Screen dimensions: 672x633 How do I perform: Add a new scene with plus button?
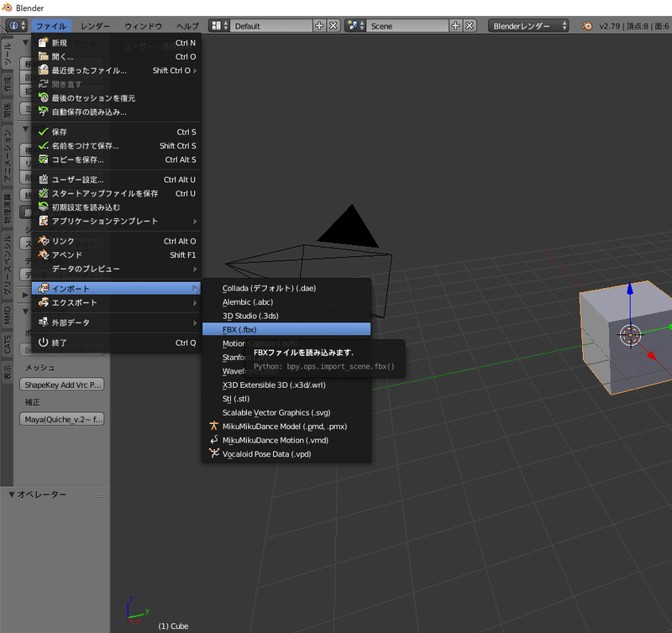455,26
